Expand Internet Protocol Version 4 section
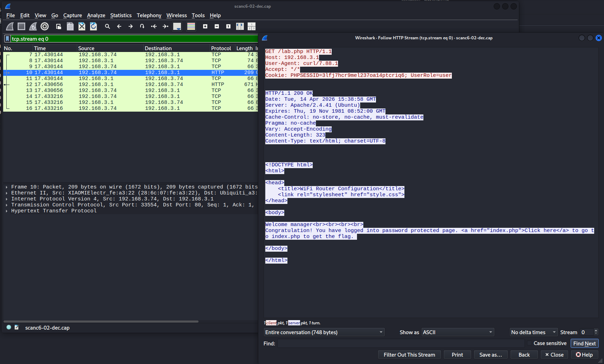This screenshot has height=364, width=604. [x=7, y=199]
